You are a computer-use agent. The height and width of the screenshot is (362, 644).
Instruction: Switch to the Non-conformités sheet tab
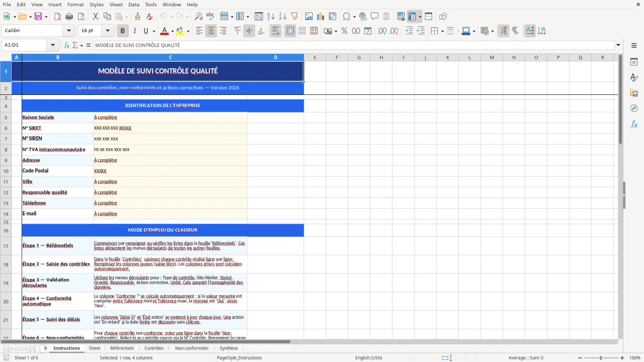192,349
